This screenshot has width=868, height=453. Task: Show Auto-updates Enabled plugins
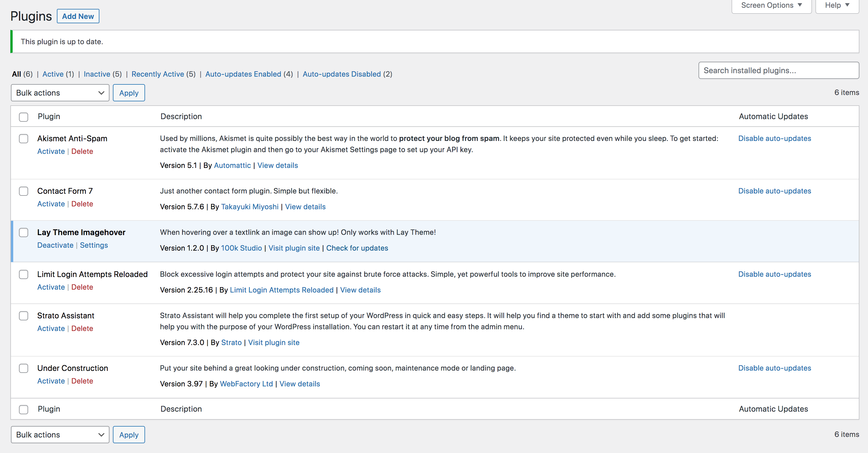(243, 74)
